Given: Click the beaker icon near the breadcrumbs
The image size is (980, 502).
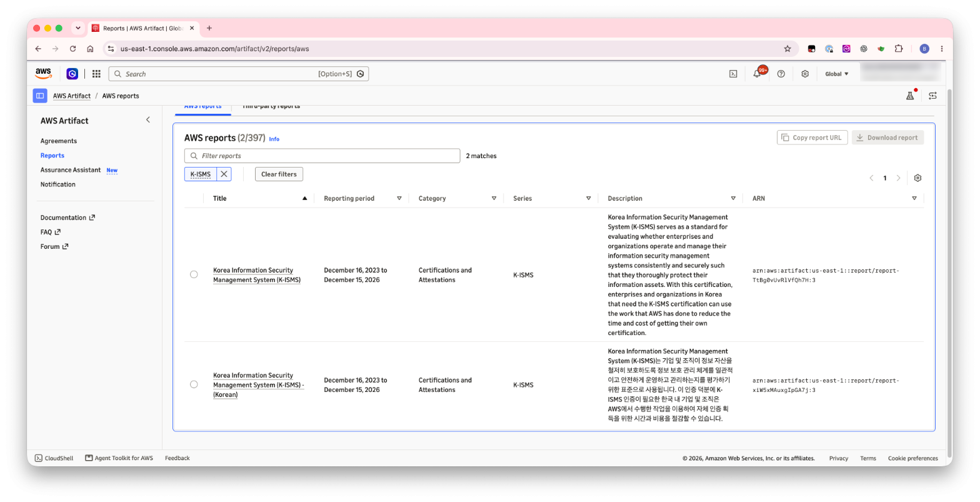Looking at the screenshot, I should [910, 96].
